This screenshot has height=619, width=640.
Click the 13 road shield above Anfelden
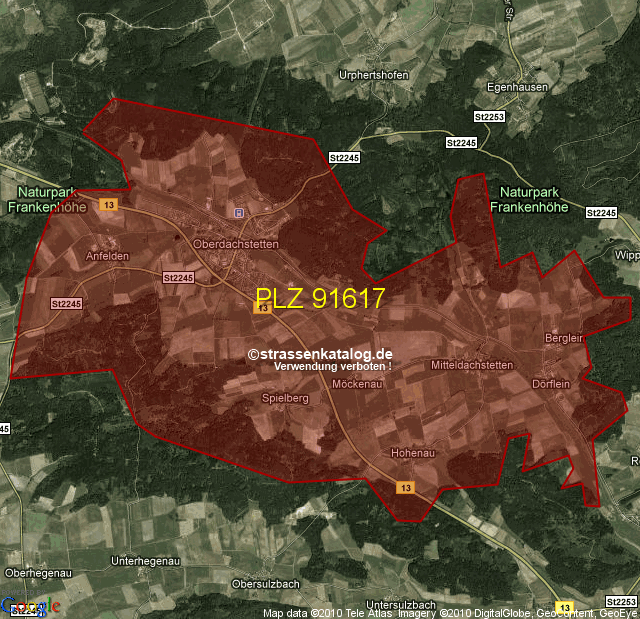(109, 205)
